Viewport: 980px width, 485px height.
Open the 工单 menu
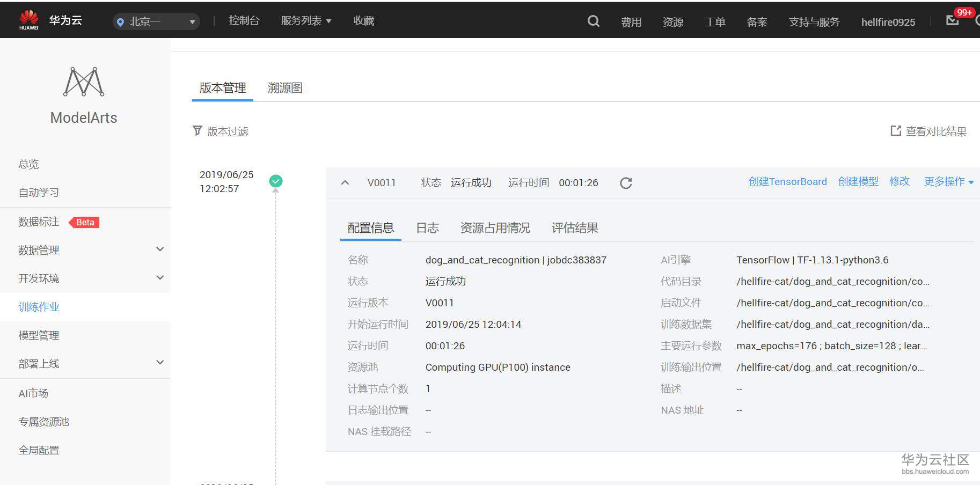tap(715, 22)
